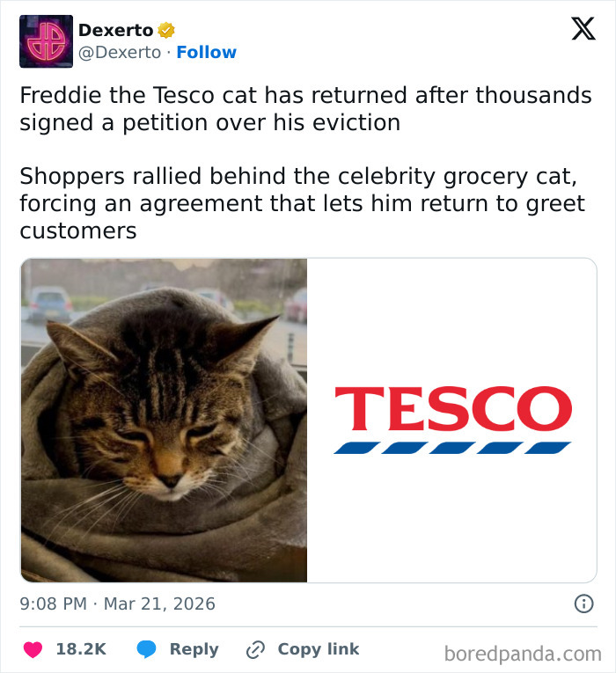616x673 pixels.
Task: Click the boredpanda.com watermark
Action: tap(523, 654)
